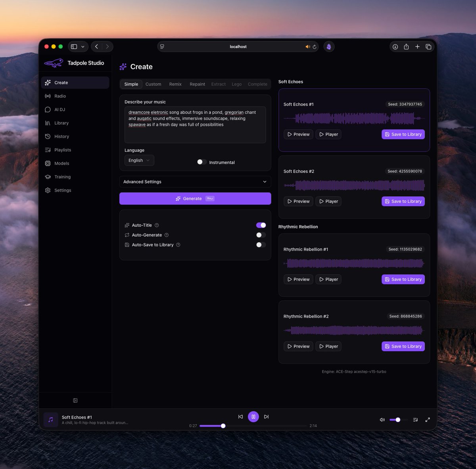Click the Soft Echoes #2 waveform
This screenshot has width=476, height=469.
(354, 185)
